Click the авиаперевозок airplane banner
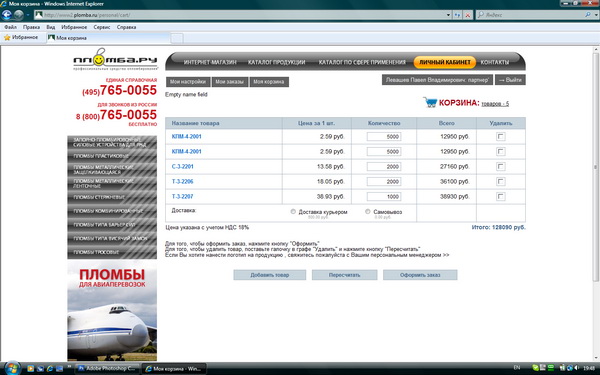 click(x=112, y=311)
